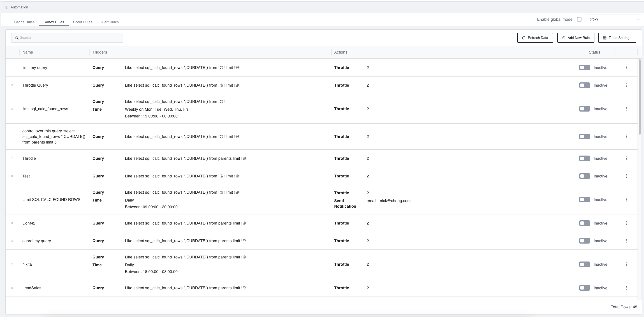Open the three-dot menu for the nikita rule
644x317 pixels.
(x=626, y=264)
